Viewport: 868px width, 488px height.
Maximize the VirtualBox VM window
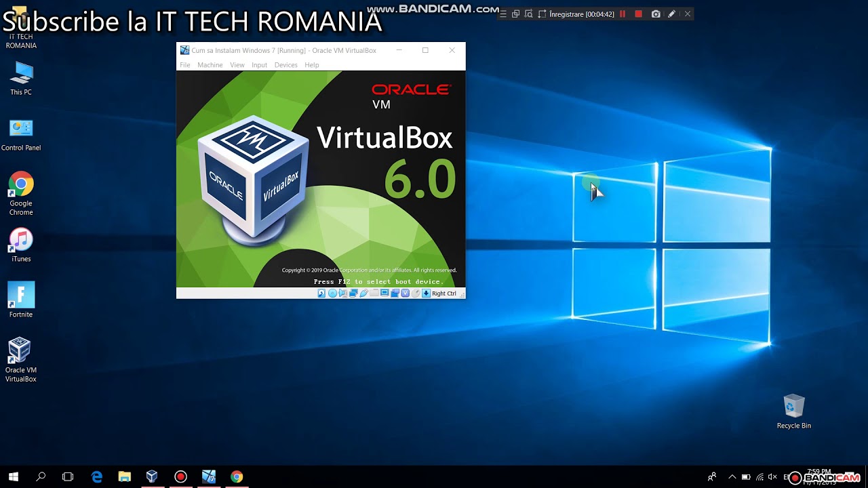pyautogui.click(x=425, y=50)
